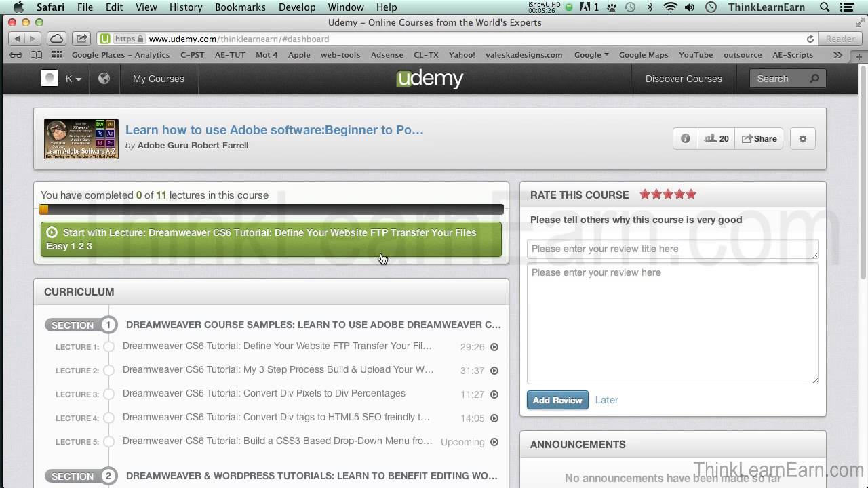The height and width of the screenshot is (488, 868).
Task: Click the Safari forward arrow button
Action: click(33, 39)
